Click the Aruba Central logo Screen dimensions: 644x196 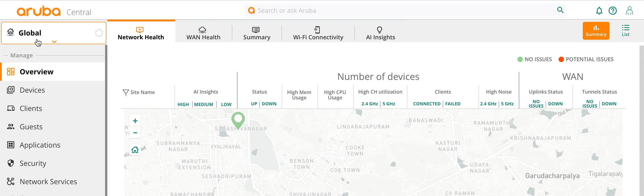[54, 11]
